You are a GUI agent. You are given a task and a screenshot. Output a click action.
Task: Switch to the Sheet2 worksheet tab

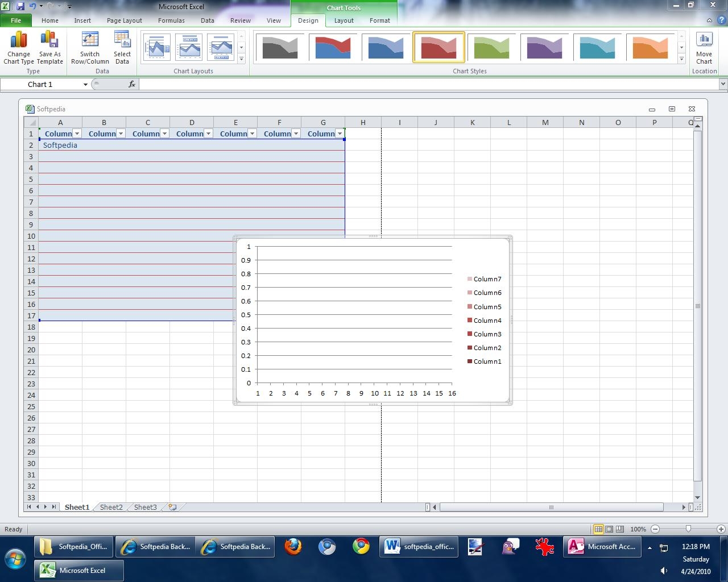coord(111,507)
